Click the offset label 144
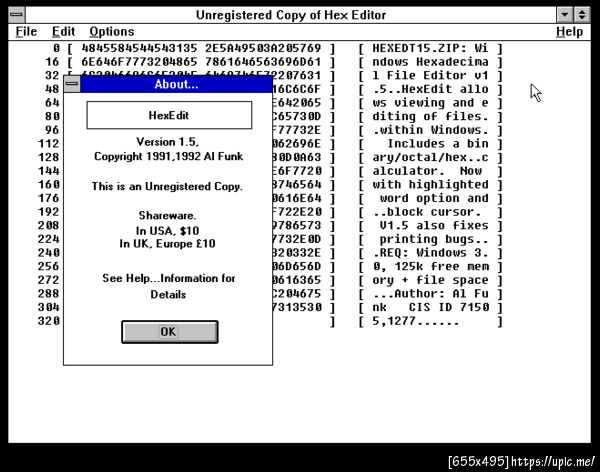This screenshot has height=472, width=600. coord(49,171)
